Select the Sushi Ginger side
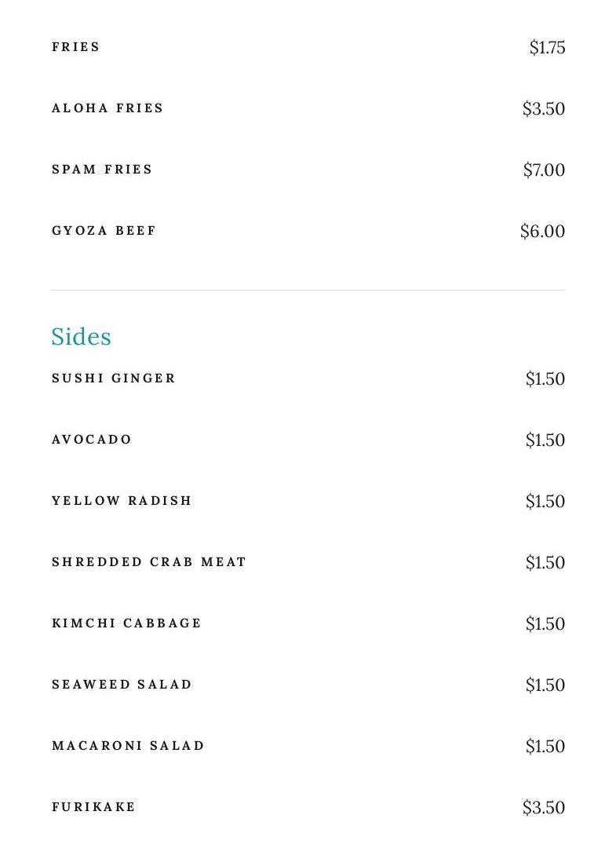This screenshot has width=616, height=859. (x=114, y=378)
